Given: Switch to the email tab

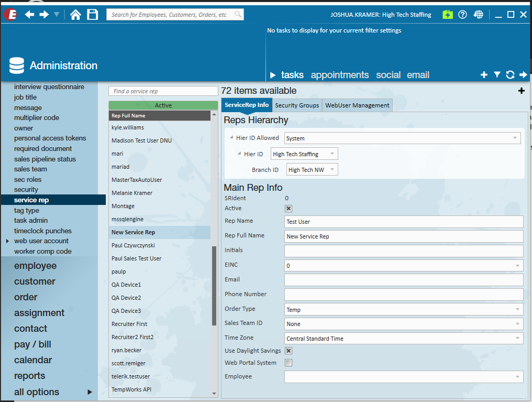Looking at the screenshot, I should click(418, 75).
